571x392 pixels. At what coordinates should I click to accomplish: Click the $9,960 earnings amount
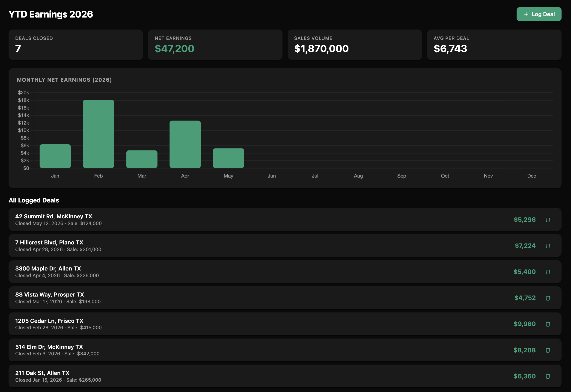click(525, 324)
